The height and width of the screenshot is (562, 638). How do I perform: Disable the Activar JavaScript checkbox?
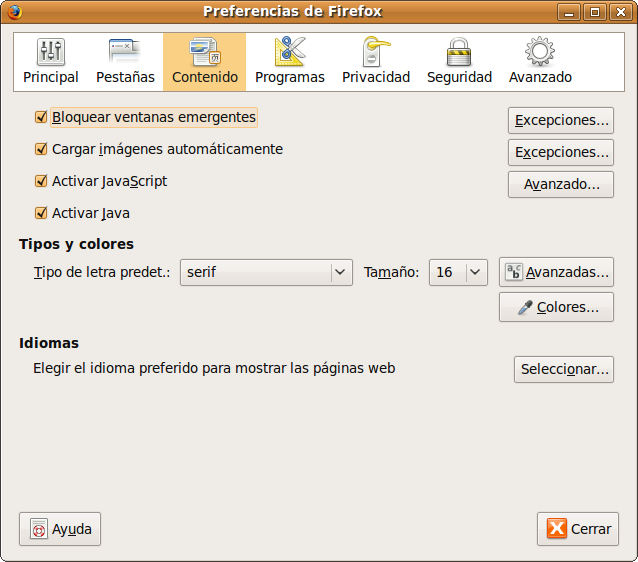point(41,181)
